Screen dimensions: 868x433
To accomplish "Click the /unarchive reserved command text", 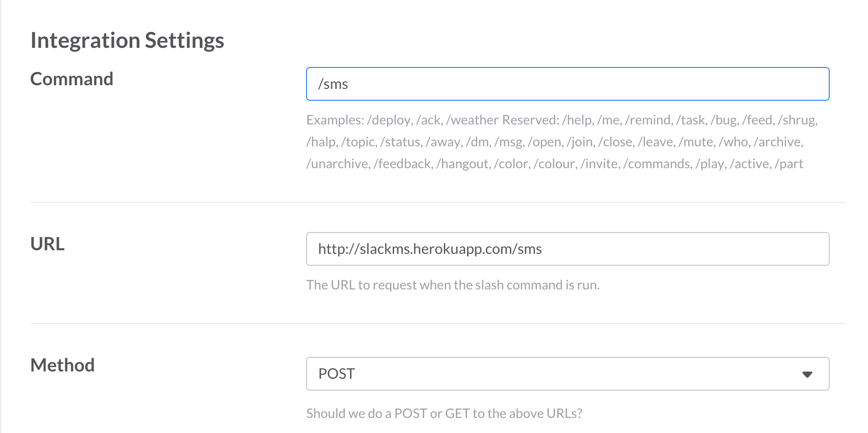I will point(338,164).
